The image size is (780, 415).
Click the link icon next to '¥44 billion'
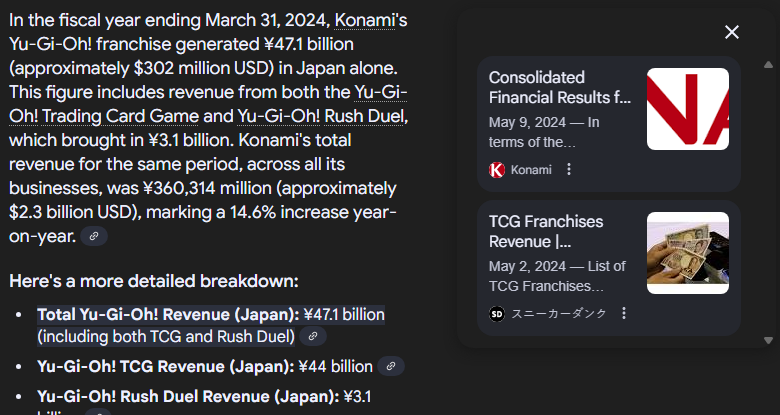(391, 366)
